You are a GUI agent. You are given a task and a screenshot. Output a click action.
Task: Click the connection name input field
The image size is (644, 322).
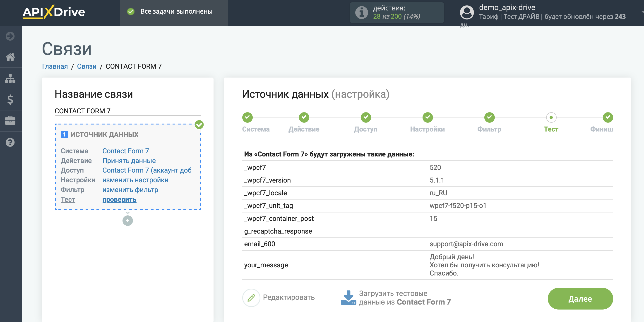127,111
